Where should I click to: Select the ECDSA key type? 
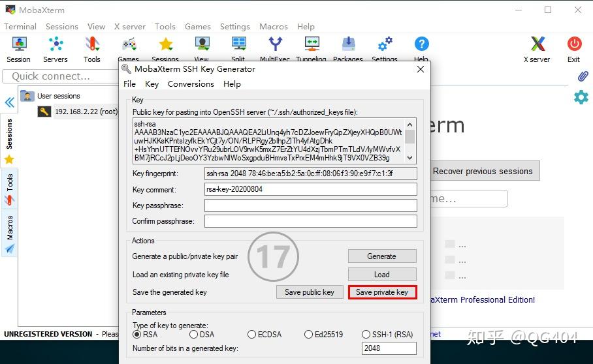click(252, 335)
